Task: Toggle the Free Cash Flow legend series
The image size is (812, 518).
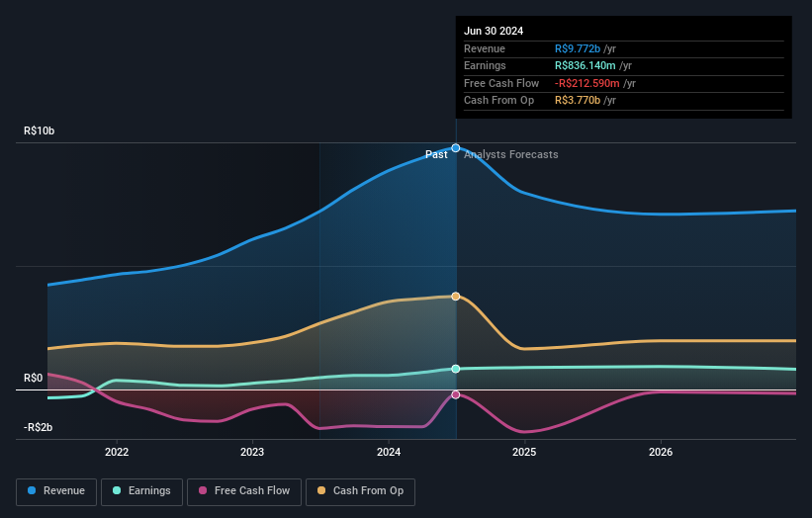Action: pyautogui.click(x=244, y=491)
